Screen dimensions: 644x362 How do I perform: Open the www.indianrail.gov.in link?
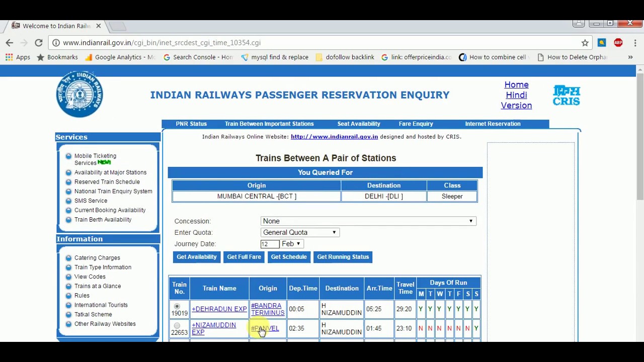pos(334,137)
